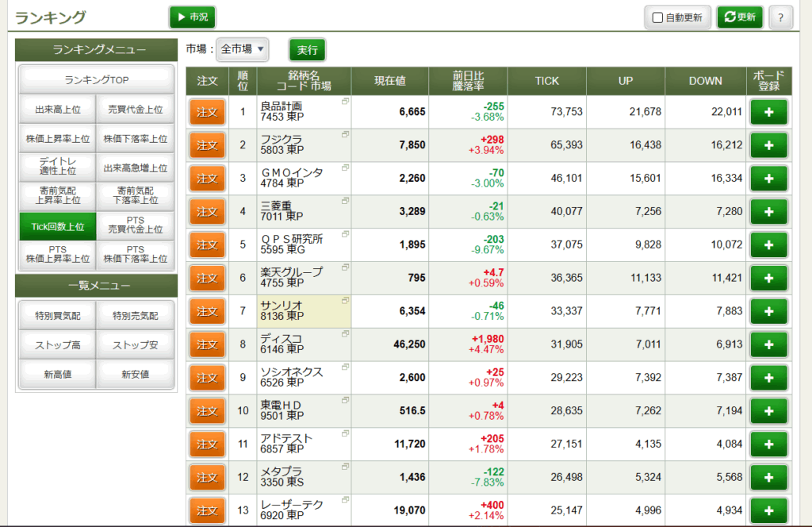Place order for レーザーテク via 注文
The width and height of the screenshot is (812, 527).
[207, 510]
